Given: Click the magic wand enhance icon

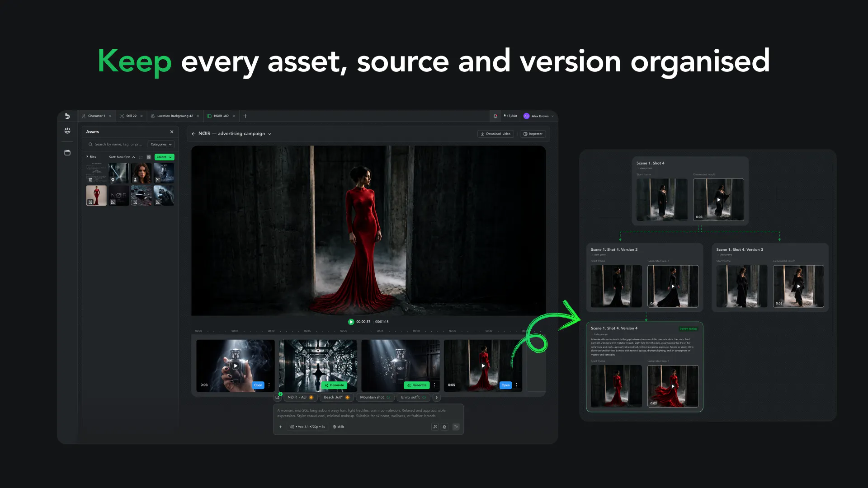Looking at the screenshot, I should click(435, 427).
